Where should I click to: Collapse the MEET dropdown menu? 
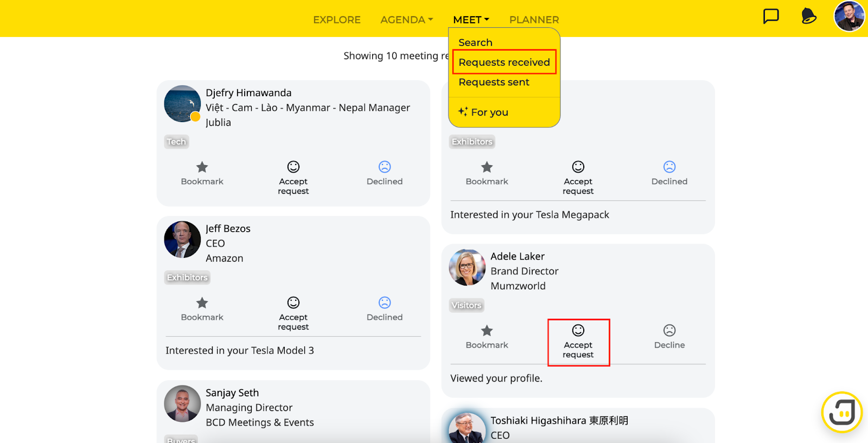(471, 20)
